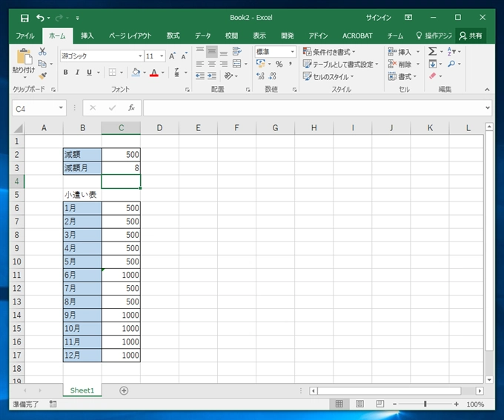The height and width of the screenshot is (420, 504).
Task: Click the Orientation text angle icon
Action: (228, 76)
